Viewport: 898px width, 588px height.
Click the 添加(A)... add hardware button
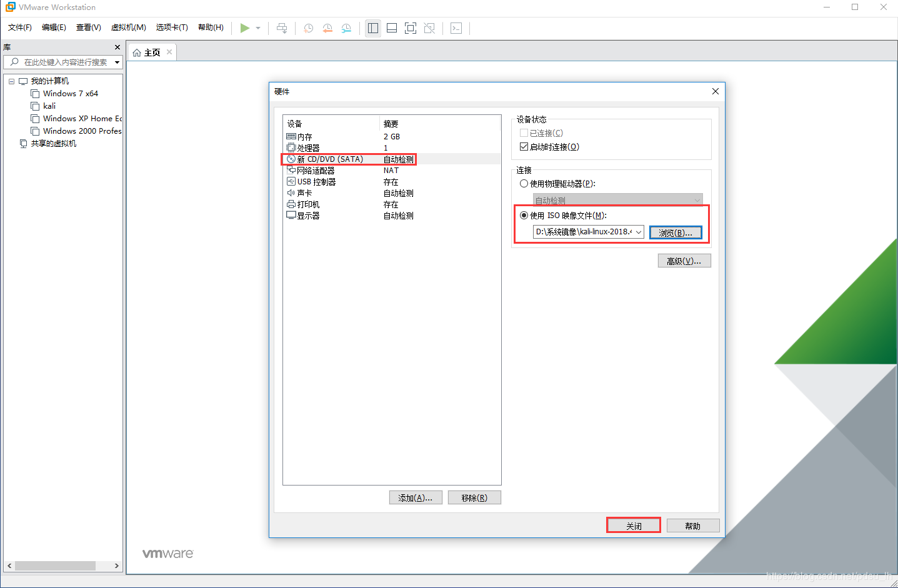click(x=416, y=498)
